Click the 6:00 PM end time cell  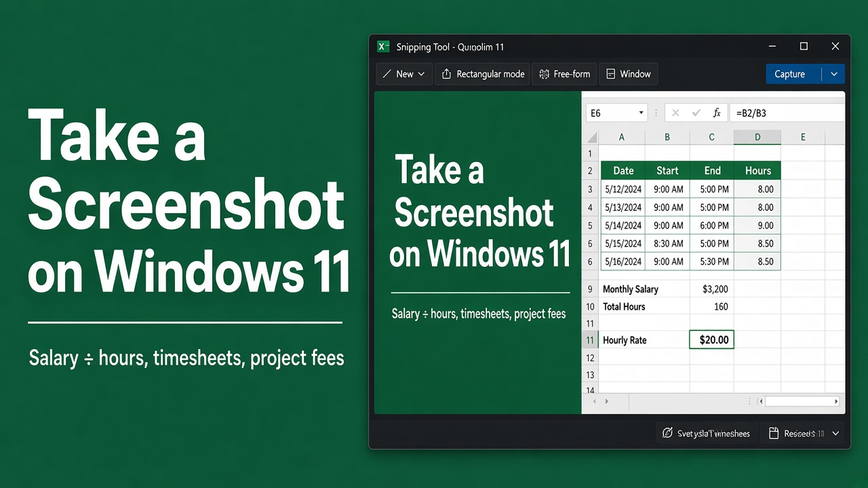pos(712,226)
